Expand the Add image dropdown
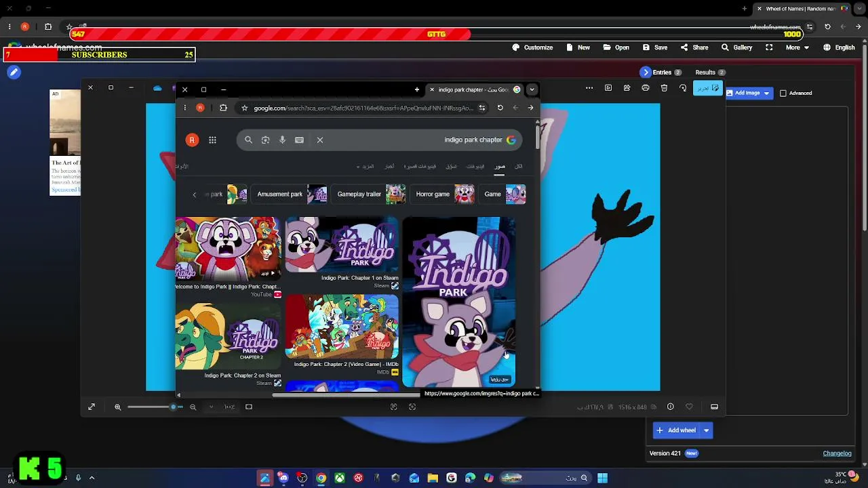Screen dimensions: 868x488 (766, 93)
